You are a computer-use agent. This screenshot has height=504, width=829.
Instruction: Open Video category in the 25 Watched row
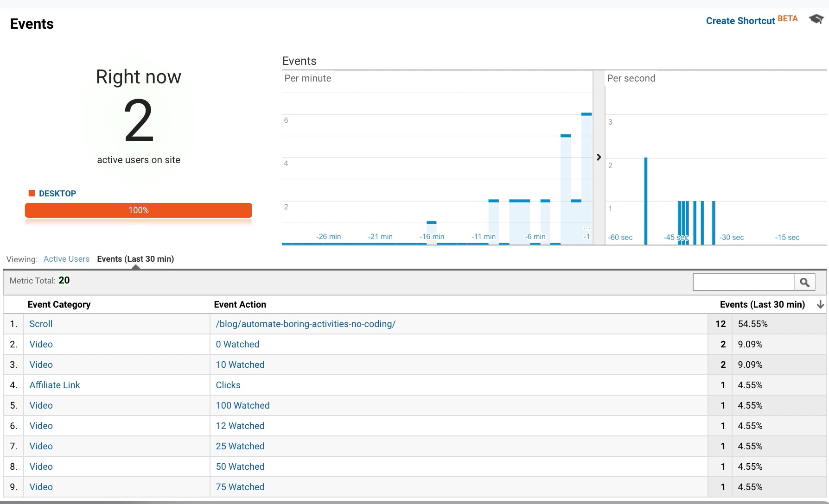(x=41, y=446)
